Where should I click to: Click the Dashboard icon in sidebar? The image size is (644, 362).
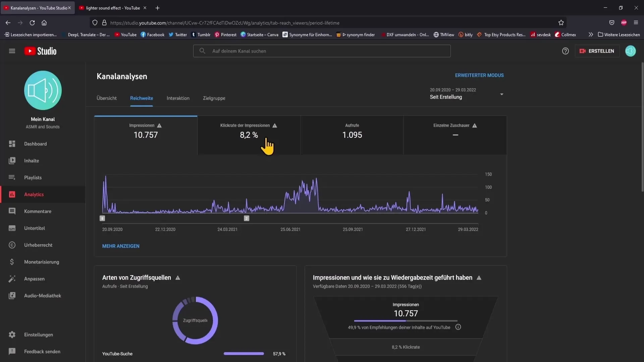coord(12,144)
